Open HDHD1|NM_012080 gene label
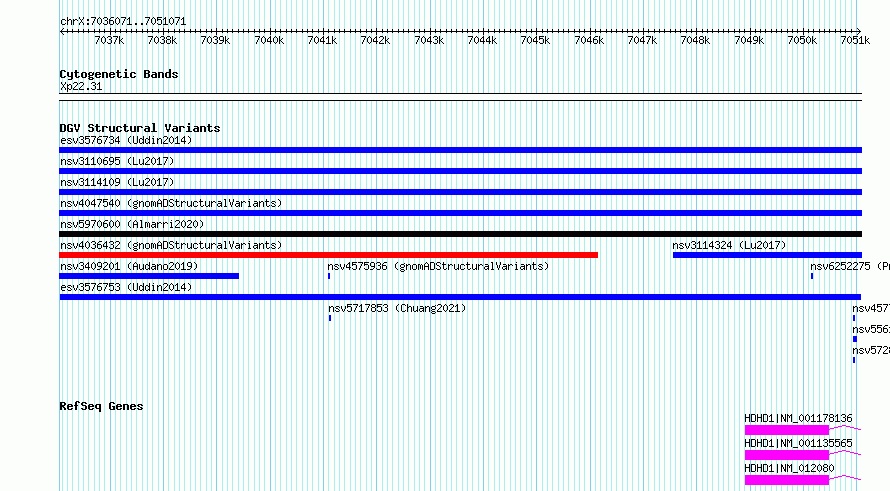 (x=789, y=468)
